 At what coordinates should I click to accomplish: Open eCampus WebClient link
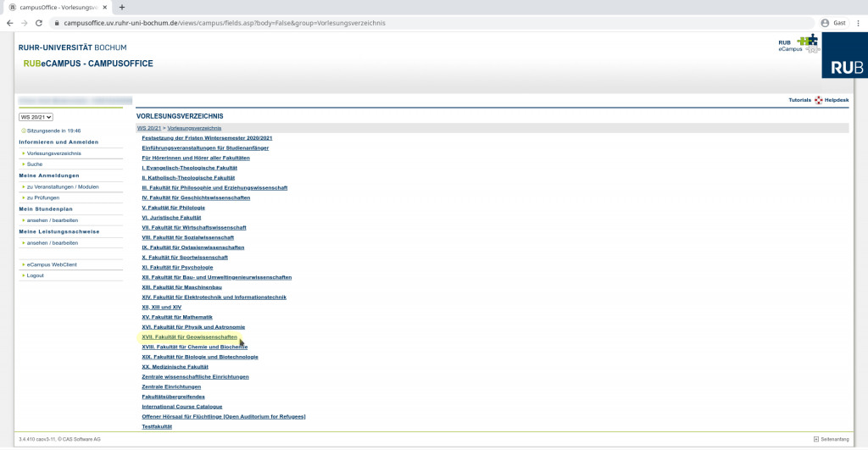(x=51, y=265)
